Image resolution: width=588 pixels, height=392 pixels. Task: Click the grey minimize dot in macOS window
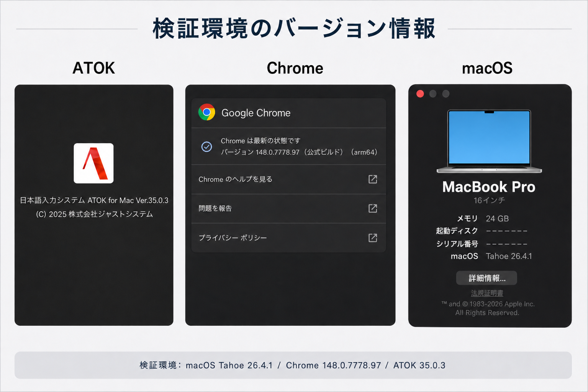[433, 94]
